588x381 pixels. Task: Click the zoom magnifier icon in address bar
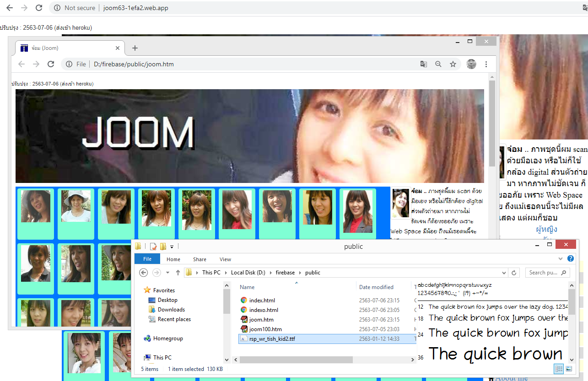pyautogui.click(x=438, y=64)
